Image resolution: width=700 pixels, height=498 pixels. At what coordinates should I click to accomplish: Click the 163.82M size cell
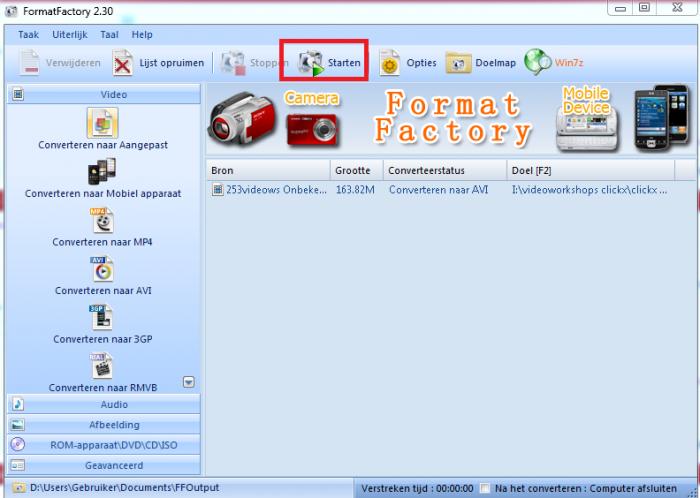tap(355, 190)
